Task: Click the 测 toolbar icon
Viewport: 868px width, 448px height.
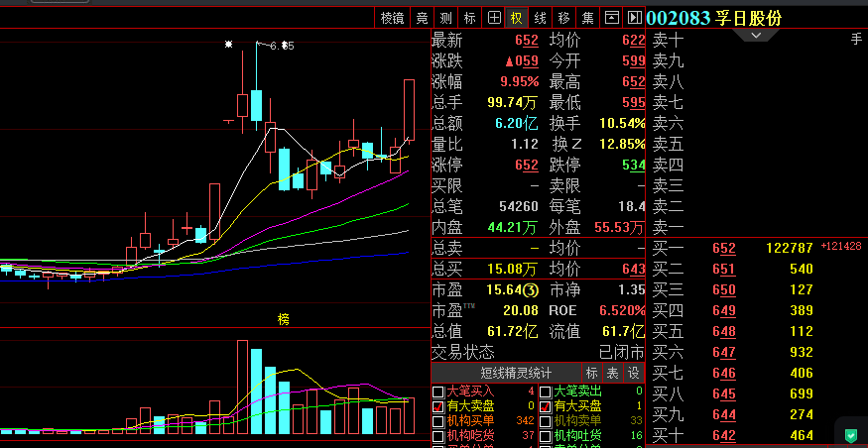Action: (446, 18)
